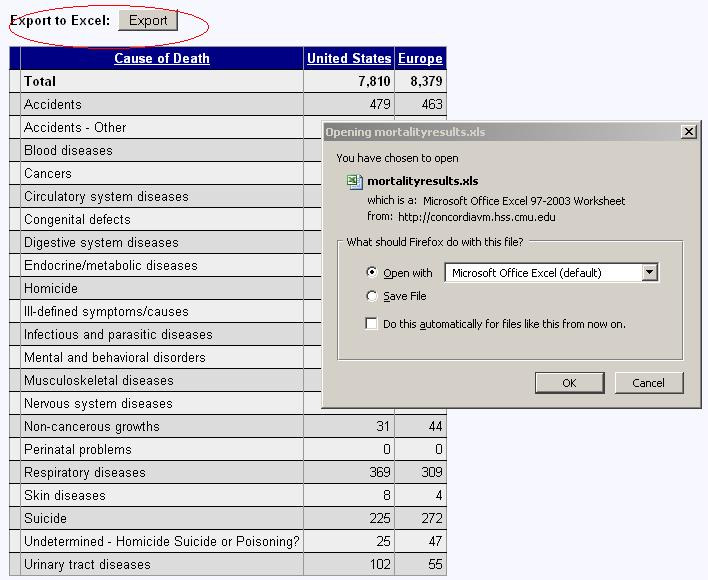Sort by United States column header
This screenshot has width=708, height=580.
348,58
